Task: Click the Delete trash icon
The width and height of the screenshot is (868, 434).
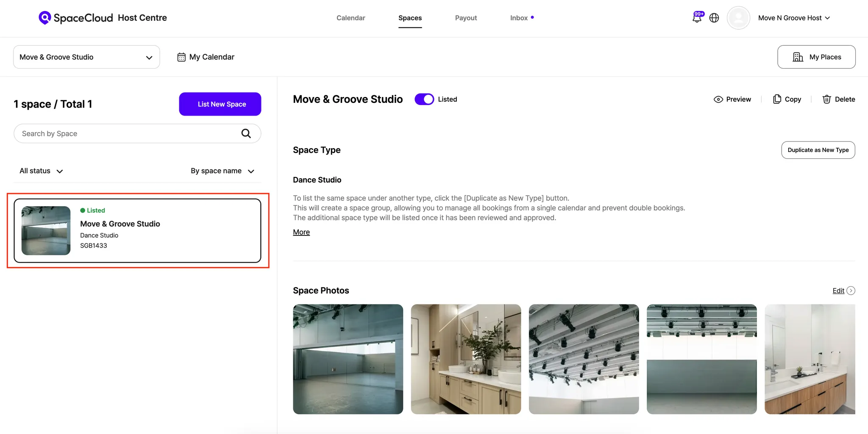Action: click(826, 99)
